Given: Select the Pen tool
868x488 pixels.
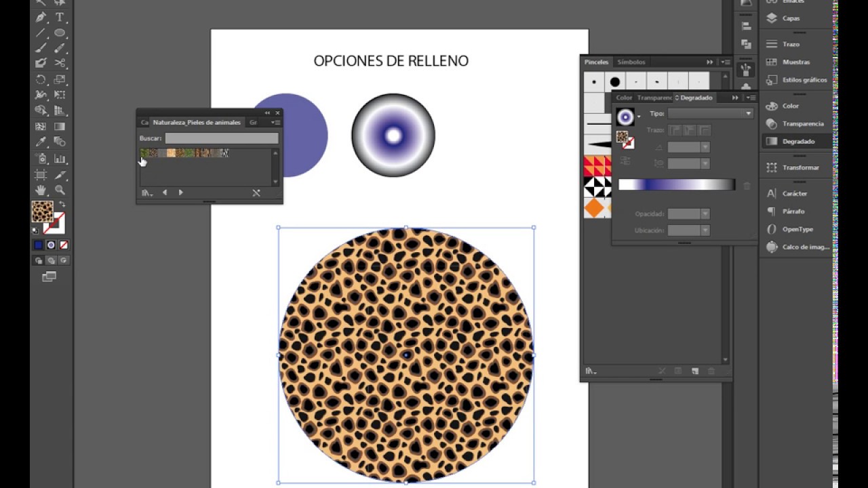Looking at the screenshot, I should click(x=41, y=17).
